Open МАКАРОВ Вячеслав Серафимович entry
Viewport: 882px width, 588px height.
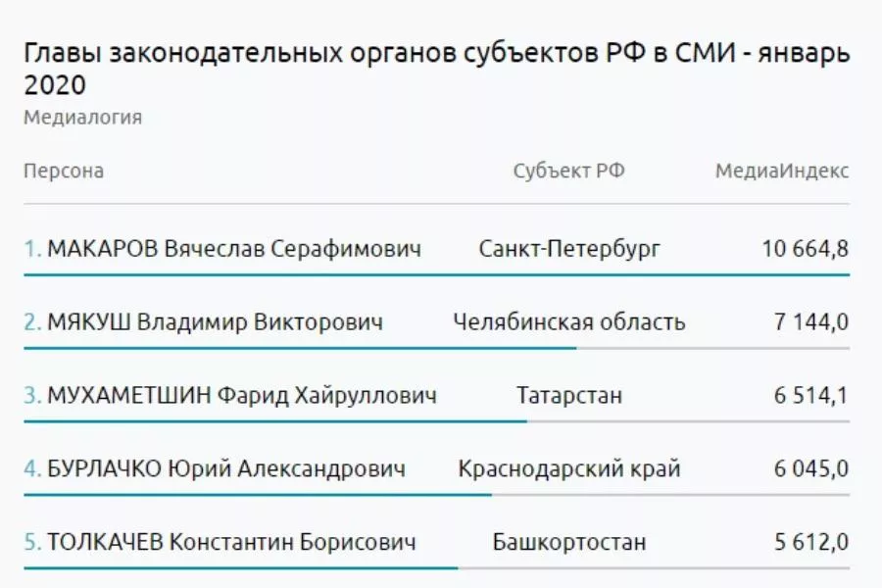[234, 249]
